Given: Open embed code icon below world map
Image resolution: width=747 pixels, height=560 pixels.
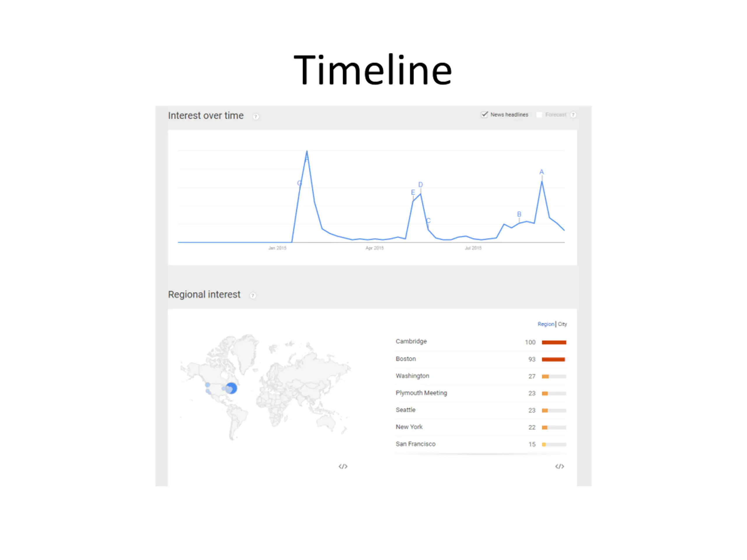Looking at the screenshot, I should point(343,466).
